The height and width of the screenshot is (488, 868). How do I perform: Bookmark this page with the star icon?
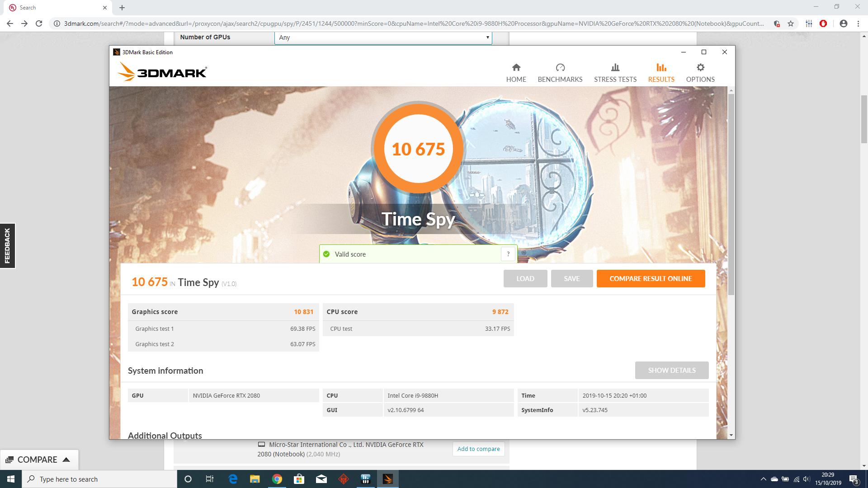791,23
